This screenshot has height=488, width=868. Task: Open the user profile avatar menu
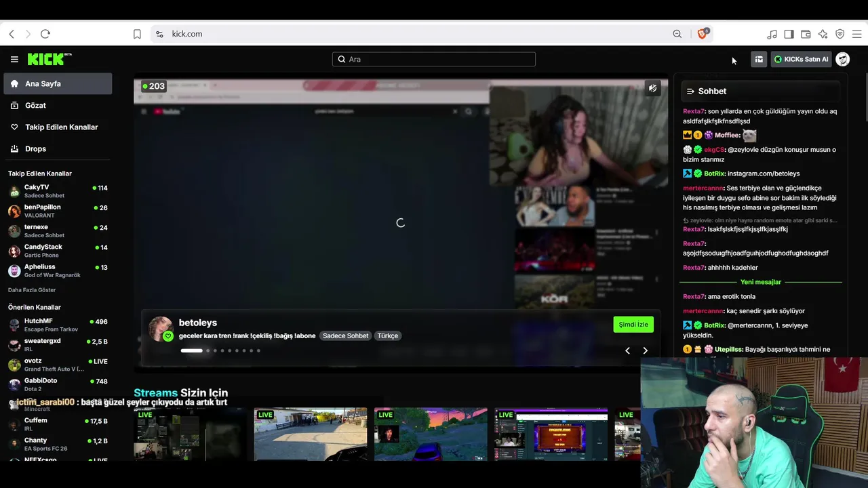(843, 60)
